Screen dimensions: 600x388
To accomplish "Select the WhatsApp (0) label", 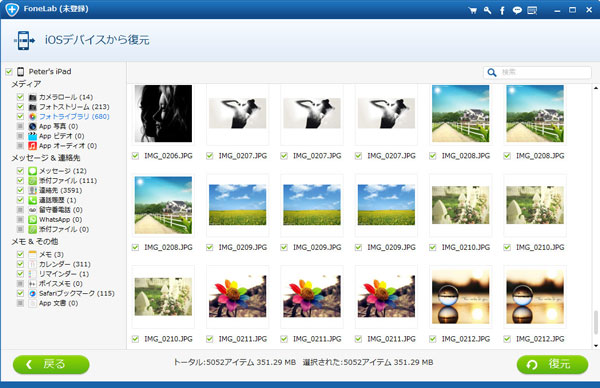I will 60,220.
